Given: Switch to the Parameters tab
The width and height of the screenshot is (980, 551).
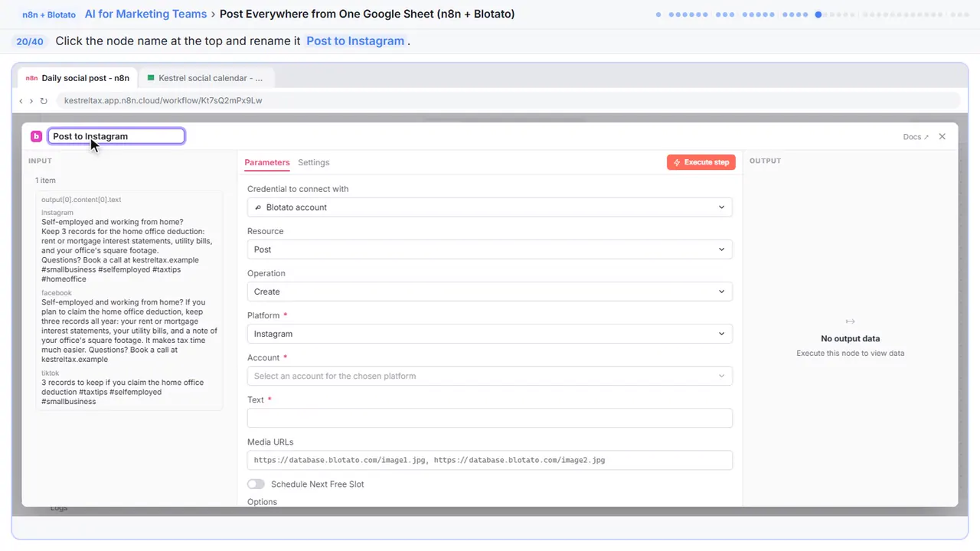Looking at the screenshot, I should click(x=267, y=162).
